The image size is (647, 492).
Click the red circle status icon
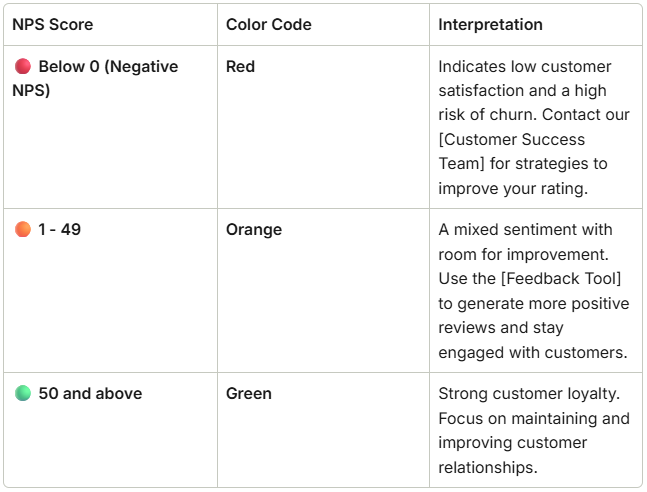click(x=22, y=67)
